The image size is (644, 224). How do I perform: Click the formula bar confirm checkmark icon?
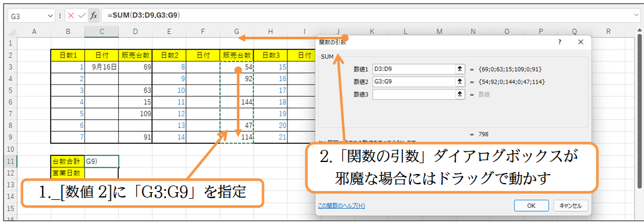[x=82, y=16]
